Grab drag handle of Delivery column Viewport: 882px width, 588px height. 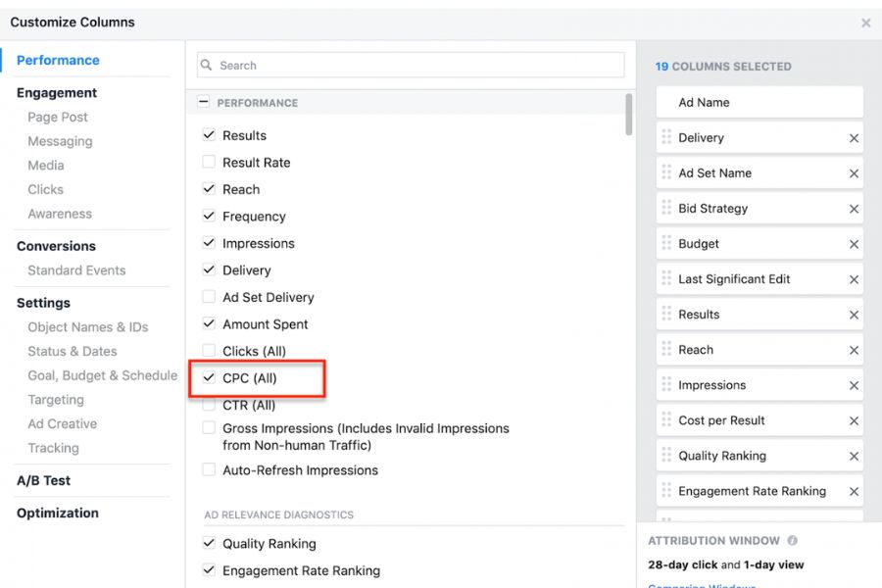666,137
